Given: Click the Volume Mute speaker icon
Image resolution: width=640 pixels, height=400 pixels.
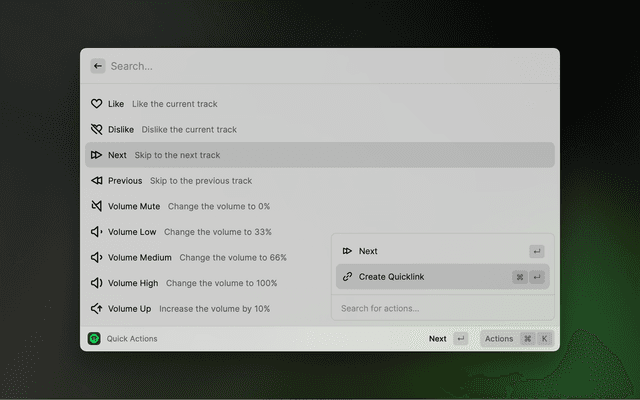Looking at the screenshot, I should (x=97, y=207).
